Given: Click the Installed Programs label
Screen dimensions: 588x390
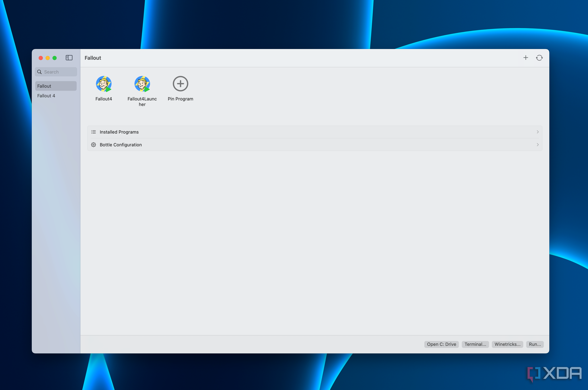Looking at the screenshot, I should (119, 132).
